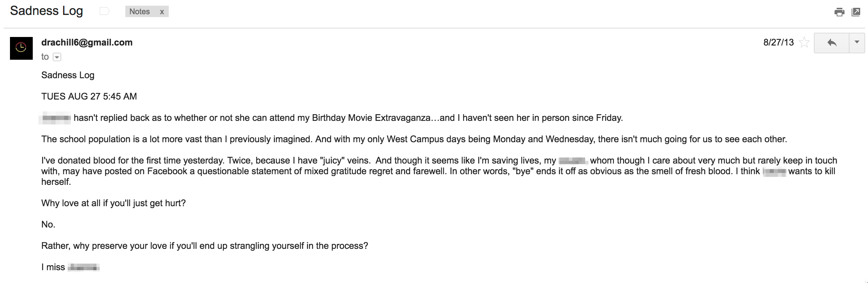868x283 pixels.
Task: Show recipient details with the arrow after "to"
Action: pos(57,57)
